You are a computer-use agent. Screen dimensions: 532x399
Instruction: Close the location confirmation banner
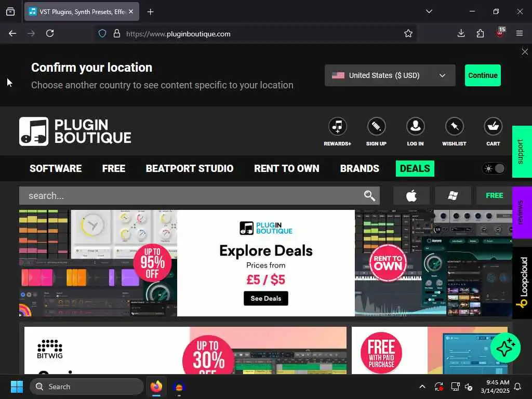pos(525,51)
